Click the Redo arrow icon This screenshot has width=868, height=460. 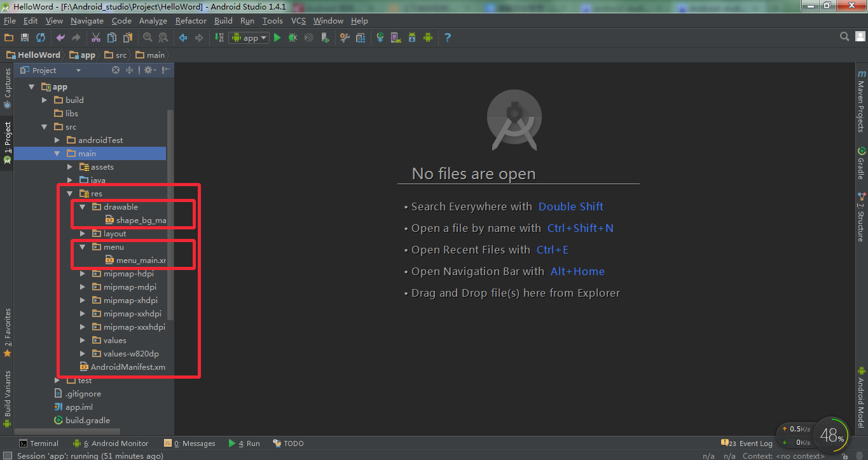tap(76, 37)
